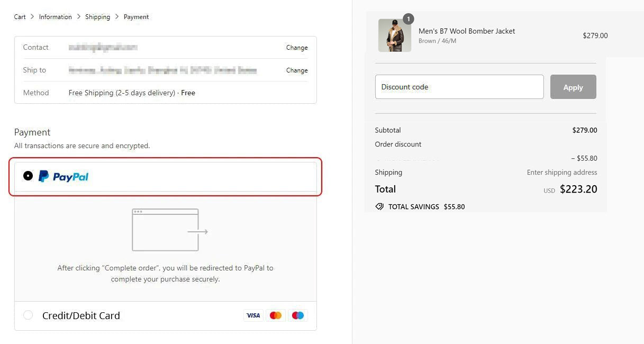Return to the Shipping breadcrumb step
The height and width of the screenshot is (344, 644).
pyautogui.click(x=97, y=17)
